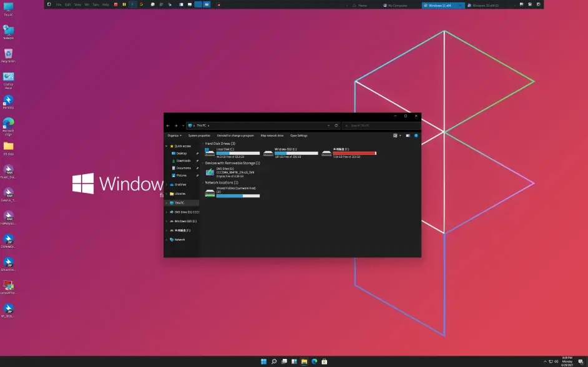Expand the Network tree node in sidebar
The image size is (588, 367).
(167, 240)
